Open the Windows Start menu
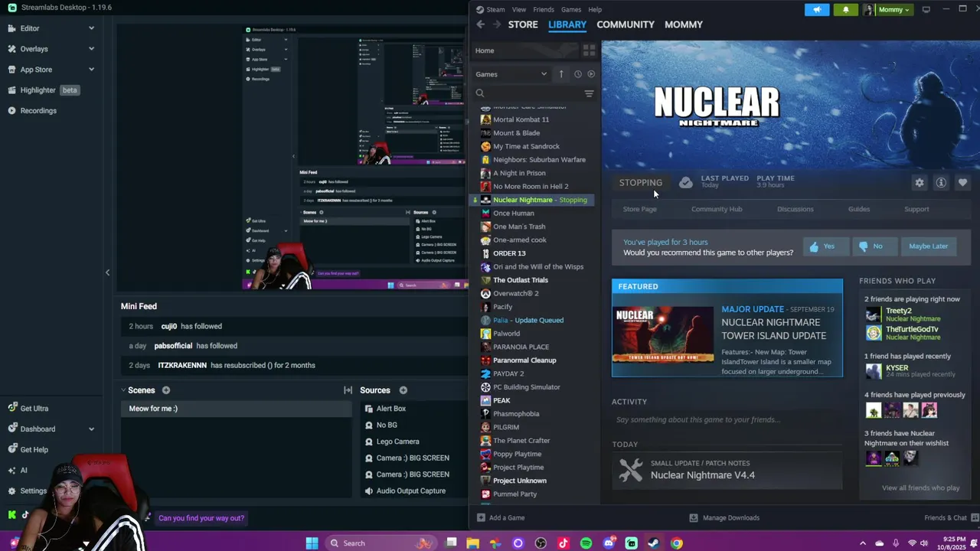This screenshot has width=980, height=551. tap(312, 543)
